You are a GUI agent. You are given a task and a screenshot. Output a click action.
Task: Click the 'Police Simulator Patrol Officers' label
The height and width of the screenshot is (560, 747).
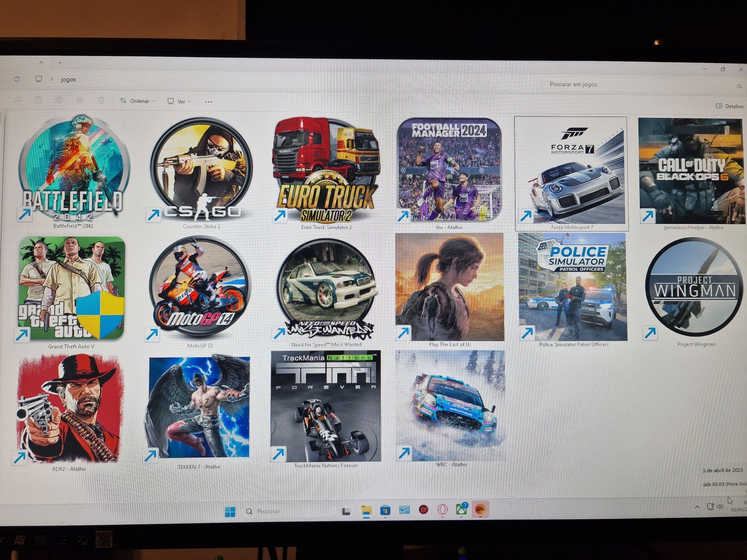pyautogui.click(x=574, y=344)
